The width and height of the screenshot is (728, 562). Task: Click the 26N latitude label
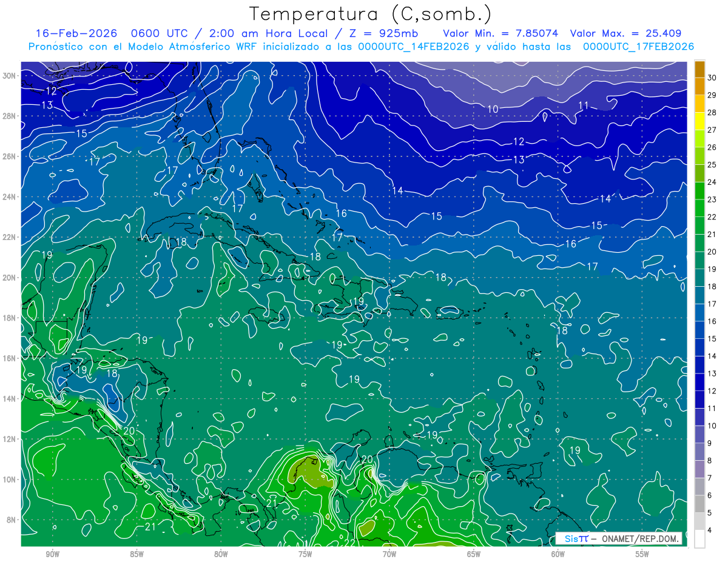coord(9,156)
